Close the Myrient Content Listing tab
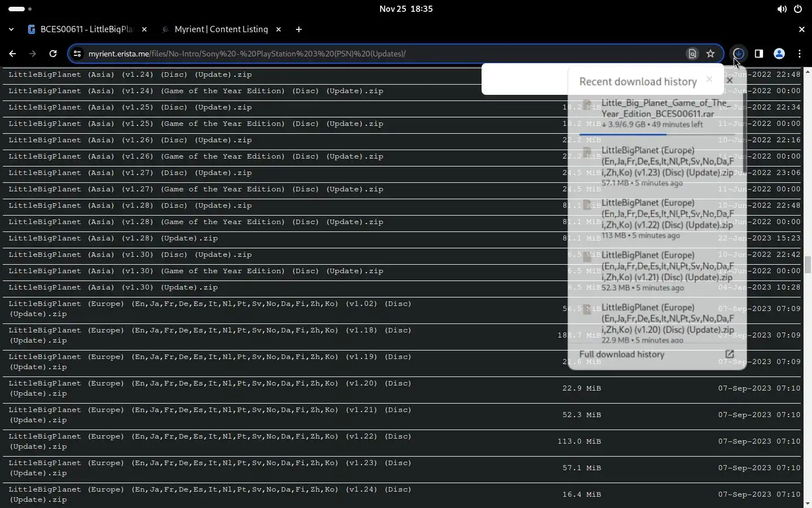This screenshot has height=508, width=812. [x=279, y=29]
